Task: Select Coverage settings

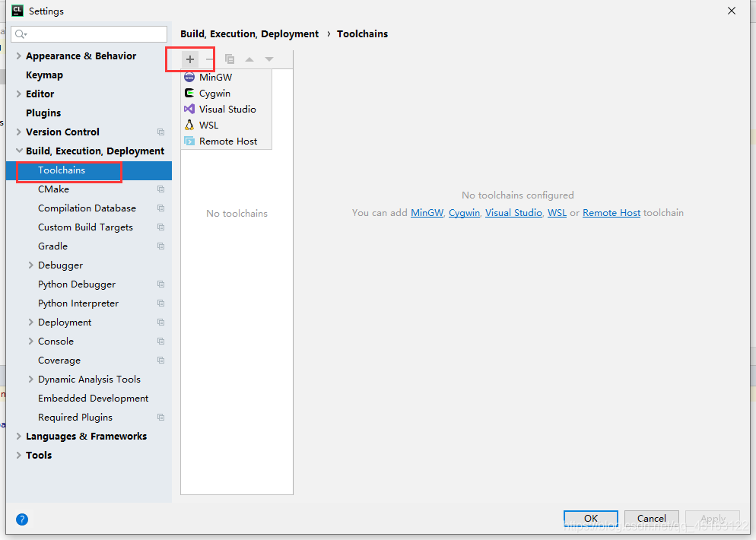Action: pos(59,361)
